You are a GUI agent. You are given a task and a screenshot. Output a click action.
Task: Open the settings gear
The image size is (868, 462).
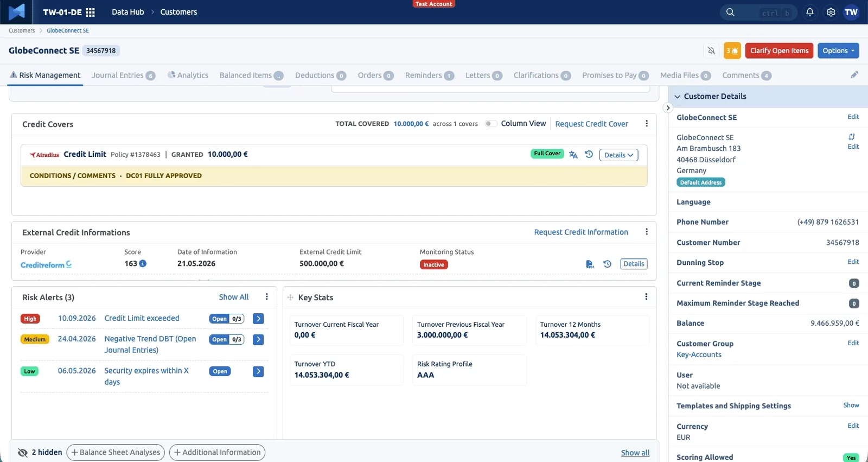tap(831, 12)
